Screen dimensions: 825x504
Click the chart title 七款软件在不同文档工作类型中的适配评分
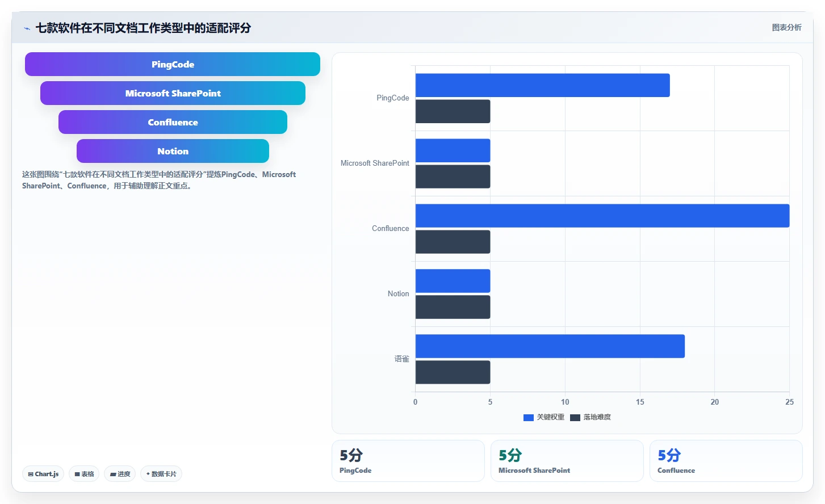143,28
